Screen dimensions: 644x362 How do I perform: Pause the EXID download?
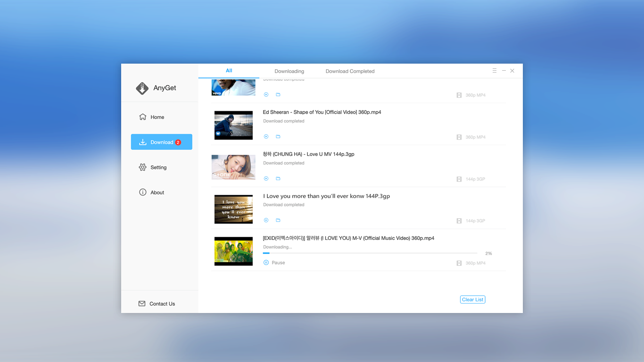click(274, 263)
